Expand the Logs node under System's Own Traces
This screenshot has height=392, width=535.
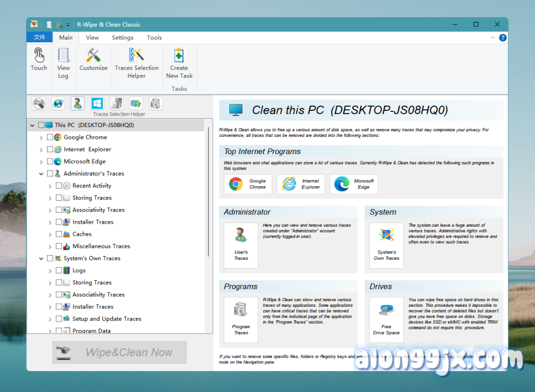click(50, 271)
